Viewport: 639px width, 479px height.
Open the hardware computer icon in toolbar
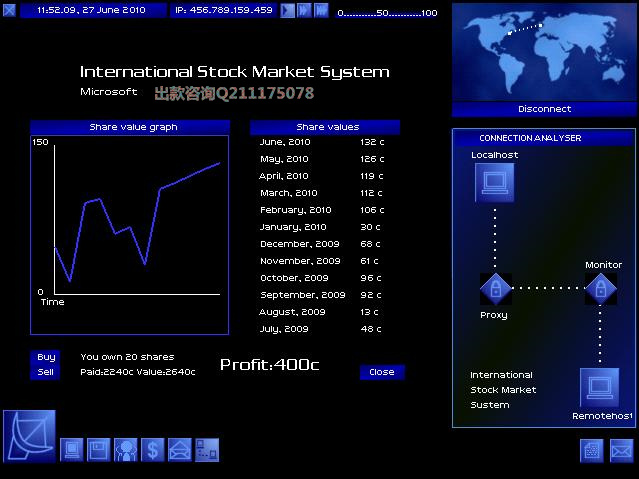tap(72, 450)
